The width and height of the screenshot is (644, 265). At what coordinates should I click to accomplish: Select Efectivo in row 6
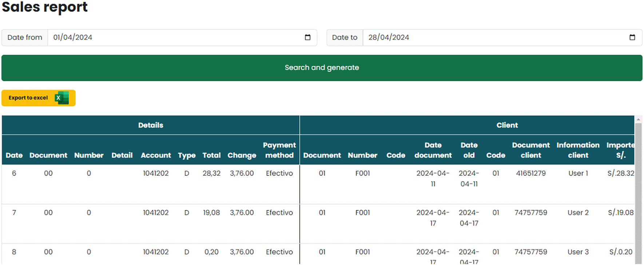tap(279, 174)
